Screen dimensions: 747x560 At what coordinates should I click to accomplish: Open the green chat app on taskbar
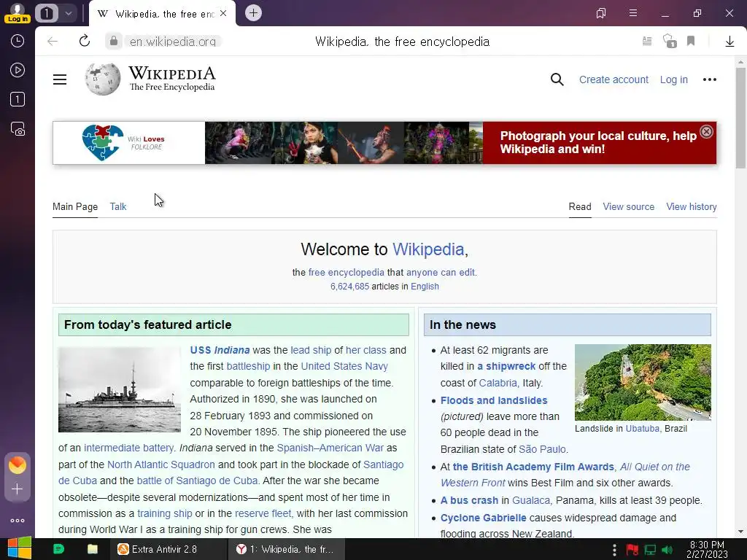tap(58, 549)
